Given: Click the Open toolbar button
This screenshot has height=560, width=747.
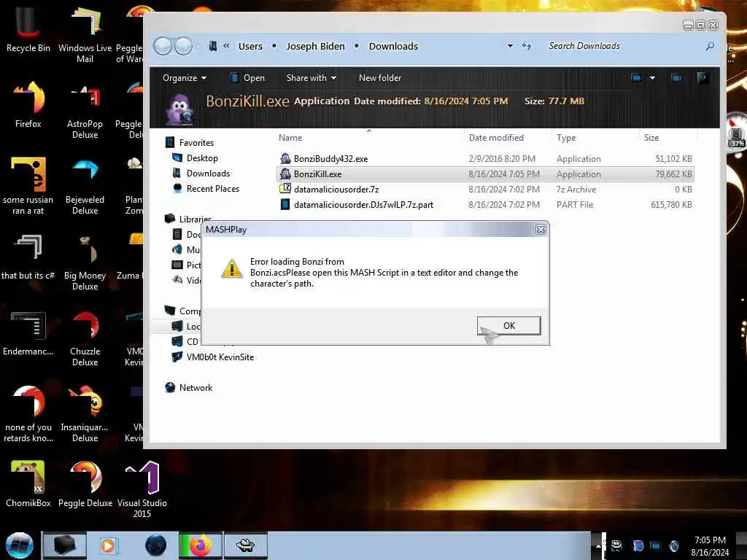Looking at the screenshot, I should tap(248, 78).
